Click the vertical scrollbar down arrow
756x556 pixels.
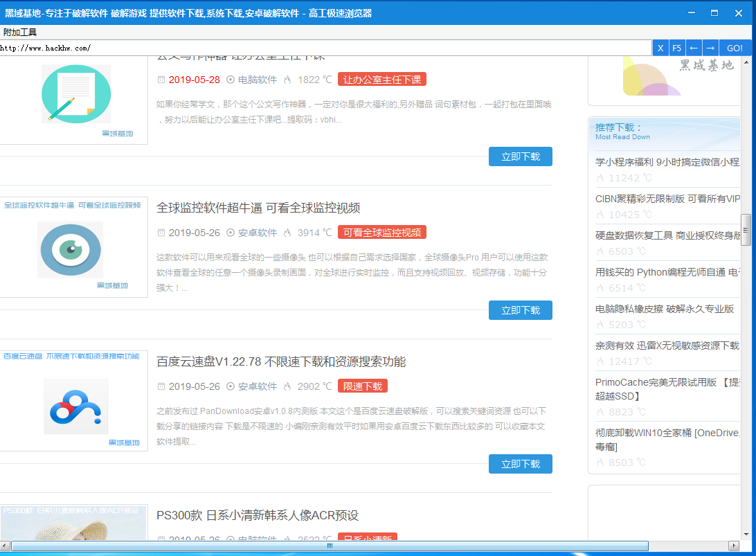(x=746, y=535)
